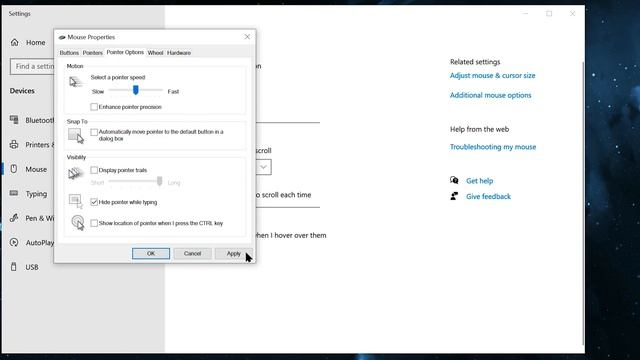The height and width of the screenshot is (360, 640).
Task: Select Mouse in Settings sidebar
Action: pos(36,169)
